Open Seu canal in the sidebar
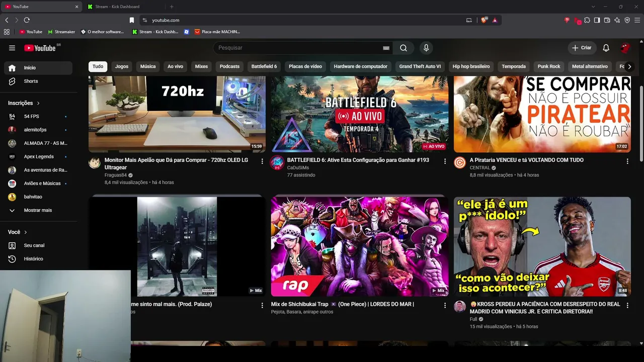The width and height of the screenshot is (644, 362). [38, 245]
